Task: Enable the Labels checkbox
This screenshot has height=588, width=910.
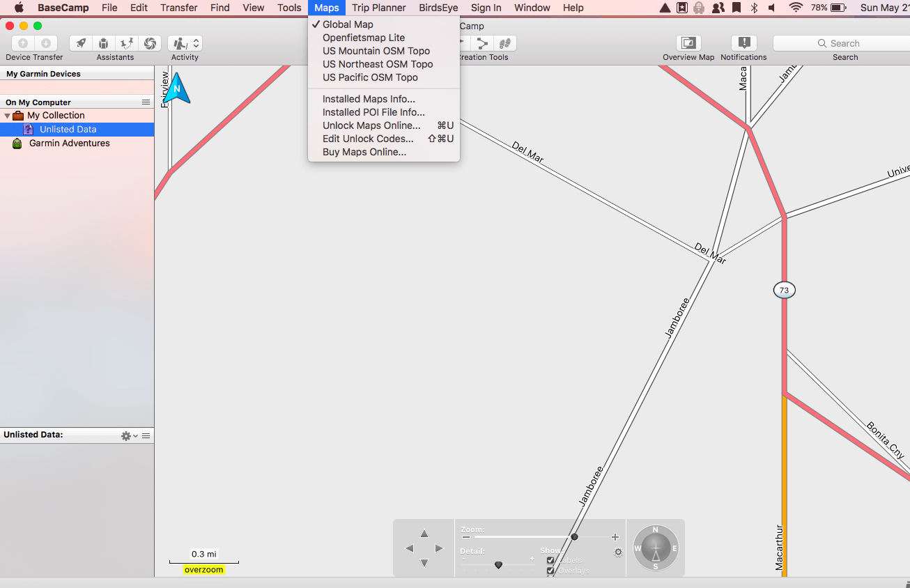Action: [x=550, y=559]
